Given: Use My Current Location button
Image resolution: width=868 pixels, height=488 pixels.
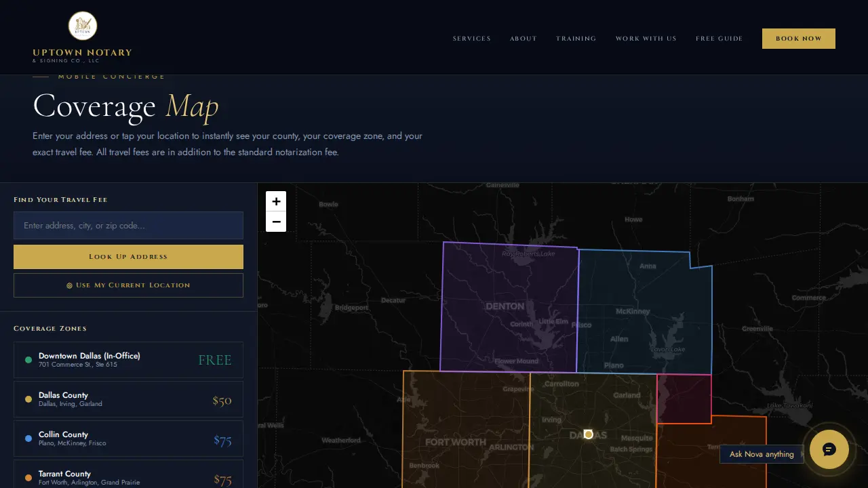Looking at the screenshot, I should click(128, 285).
